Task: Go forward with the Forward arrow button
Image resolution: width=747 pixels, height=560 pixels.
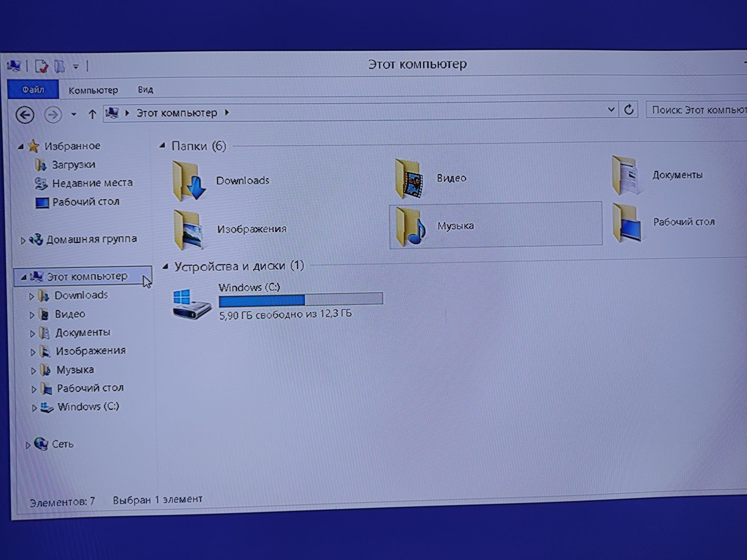Action: point(53,115)
